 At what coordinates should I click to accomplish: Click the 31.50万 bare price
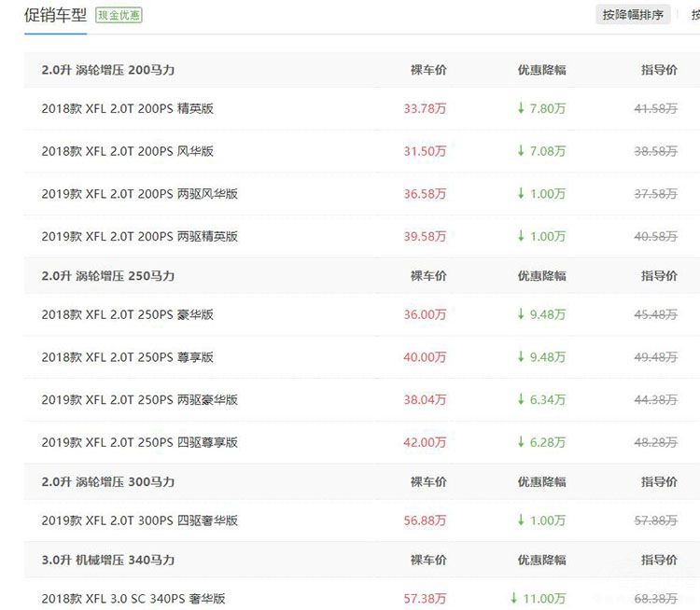[425, 151]
